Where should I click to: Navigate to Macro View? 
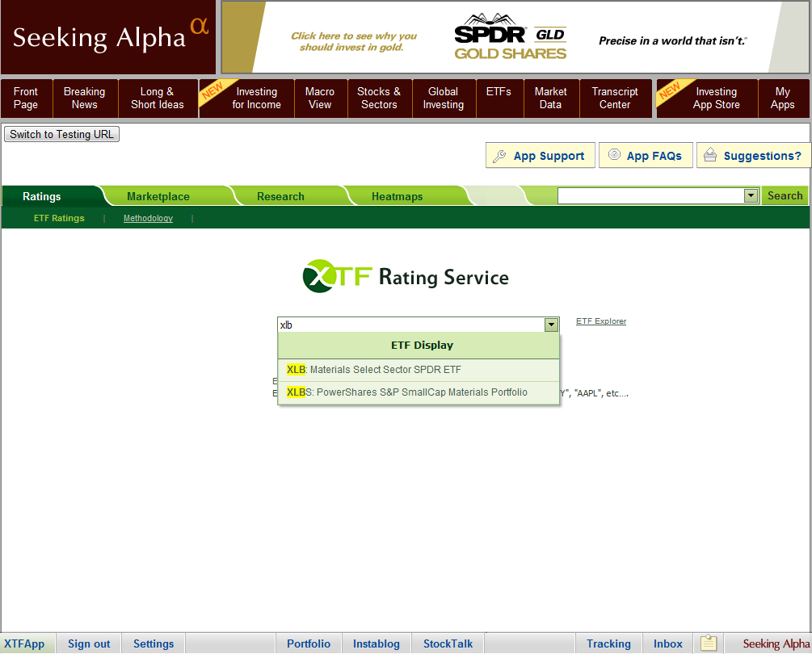(x=320, y=99)
